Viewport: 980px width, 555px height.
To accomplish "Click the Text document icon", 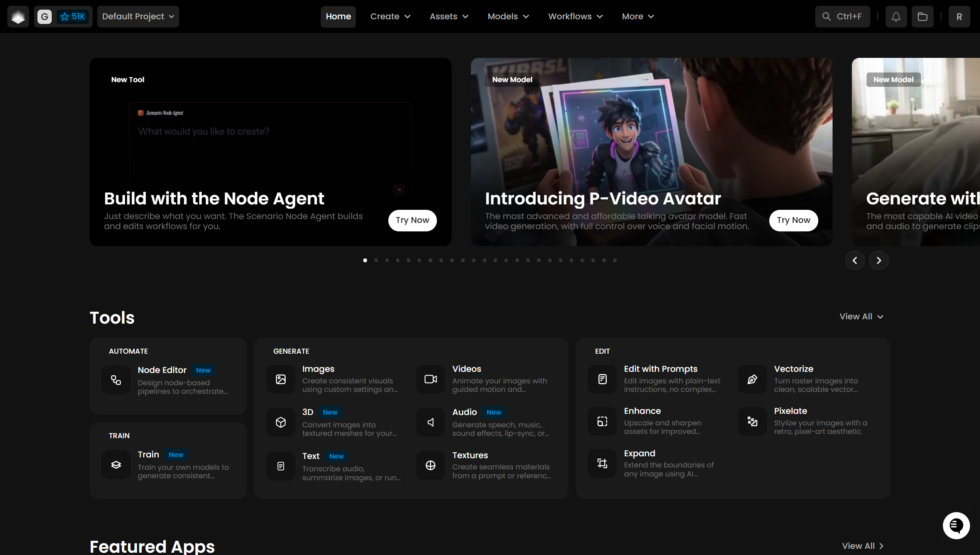I will tap(281, 466).
